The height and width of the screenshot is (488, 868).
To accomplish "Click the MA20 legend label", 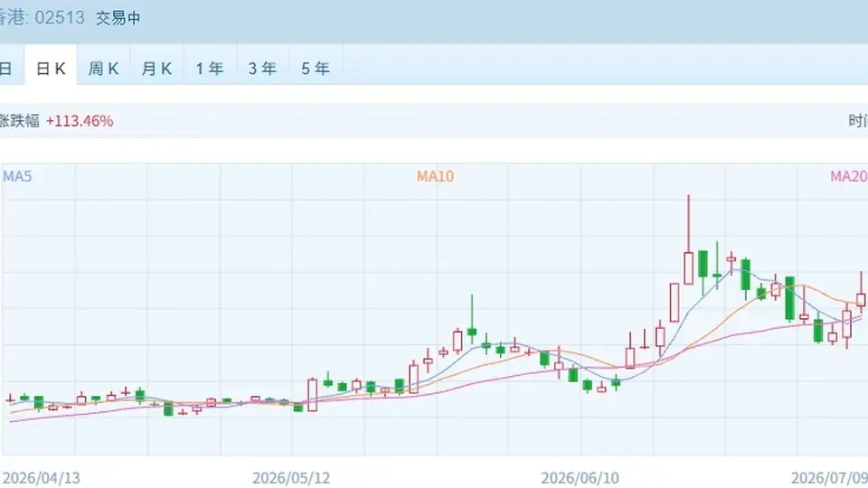I will click(x=849, y=176).
